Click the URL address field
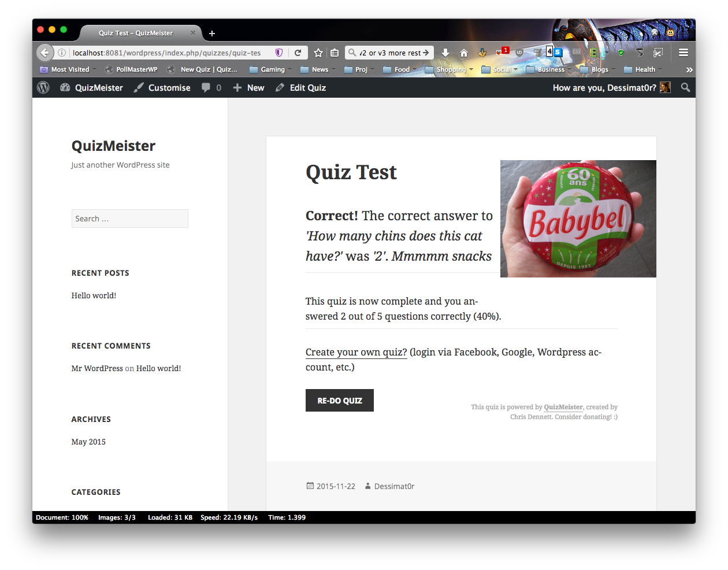Image resolution: width=728 pixels, height=570 pixels. [166, 53]
